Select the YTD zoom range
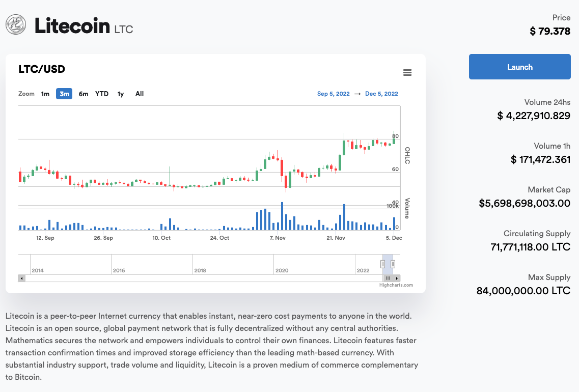Viewport: 579px width, 392px height. point(102,94)
